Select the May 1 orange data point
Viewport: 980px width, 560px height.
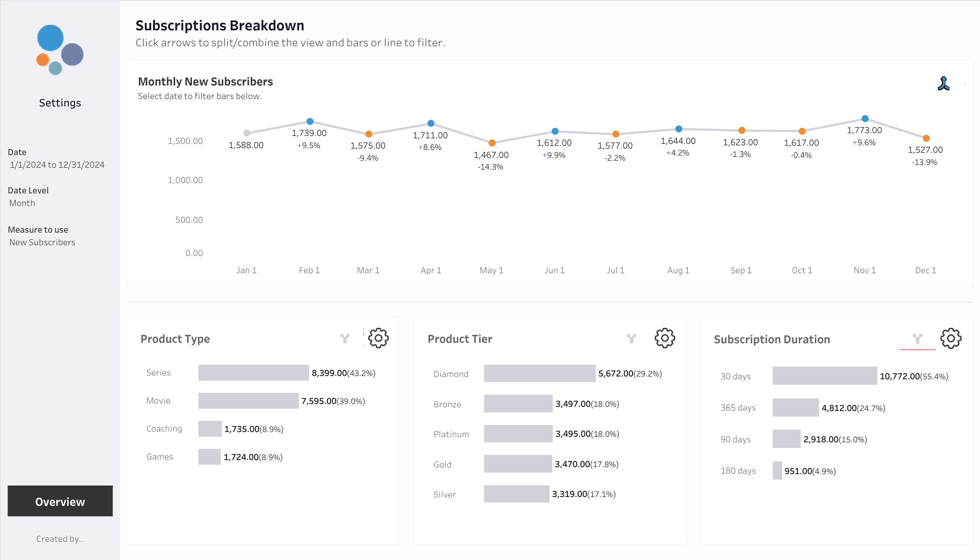click(492, 143)
